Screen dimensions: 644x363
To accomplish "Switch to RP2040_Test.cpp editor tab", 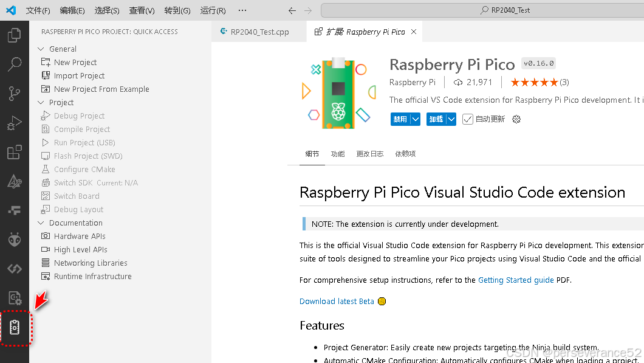I will tap(259, 32).
